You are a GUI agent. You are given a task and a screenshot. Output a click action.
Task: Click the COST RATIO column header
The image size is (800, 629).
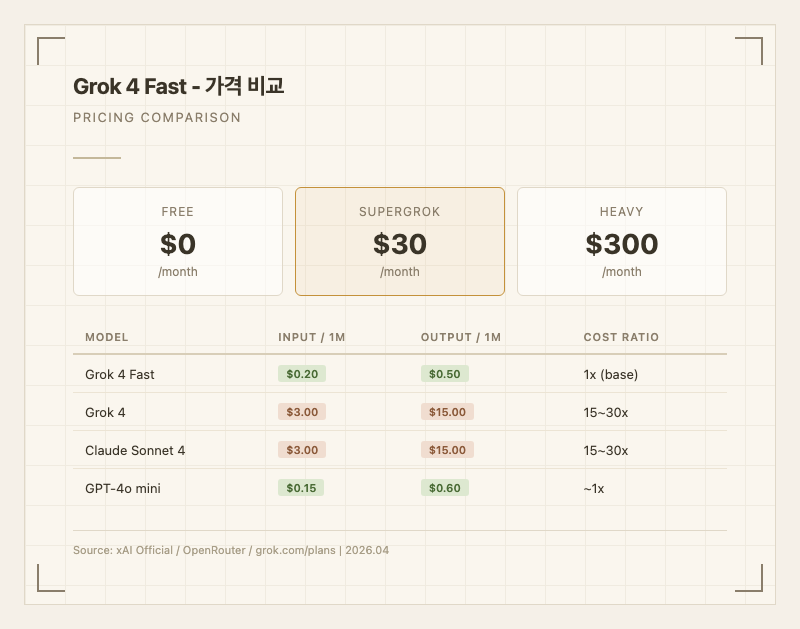[x=621, y=337]
